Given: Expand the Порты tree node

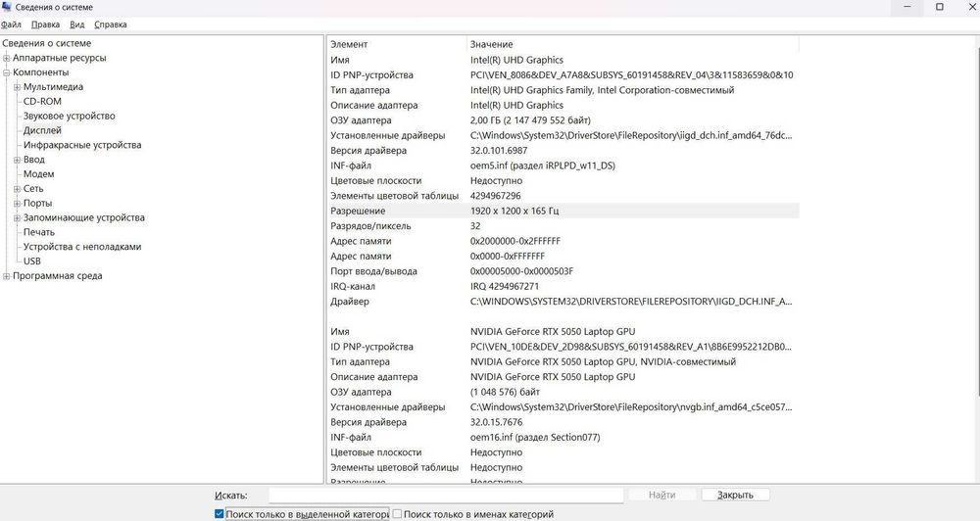Looking at the screenshot, I should point(17,204).
